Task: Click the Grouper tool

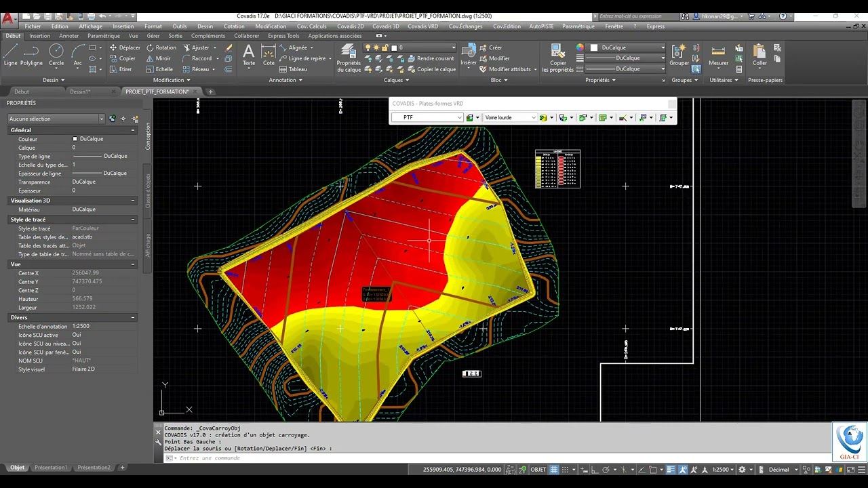Action: pos(679,56)
